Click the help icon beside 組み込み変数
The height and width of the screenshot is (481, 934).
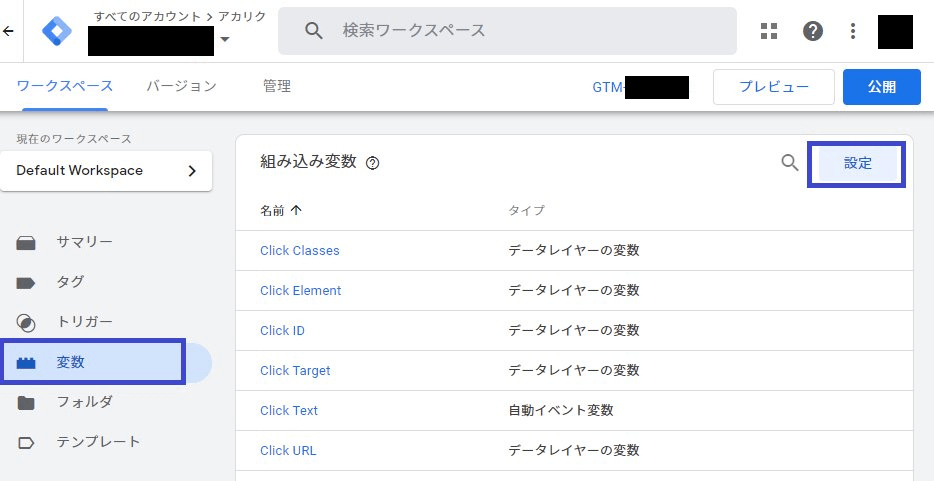(372, 163)
